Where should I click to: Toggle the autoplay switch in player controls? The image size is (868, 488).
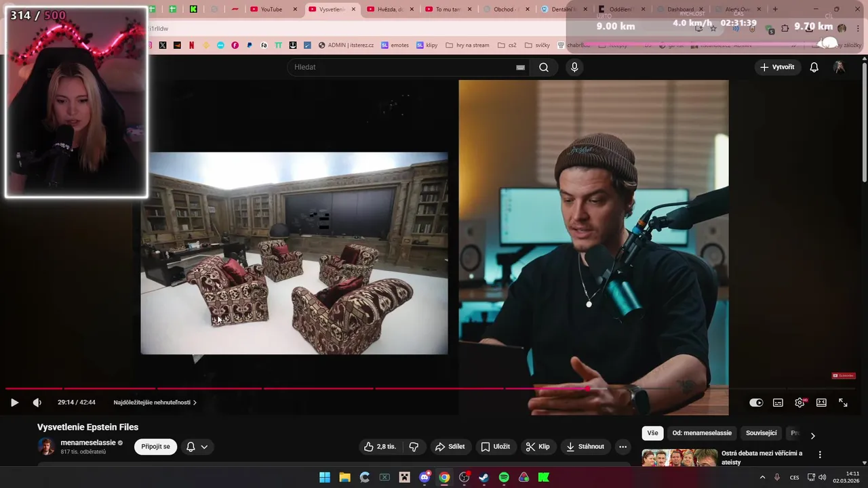pyautogui.click(x=756, y=403)
